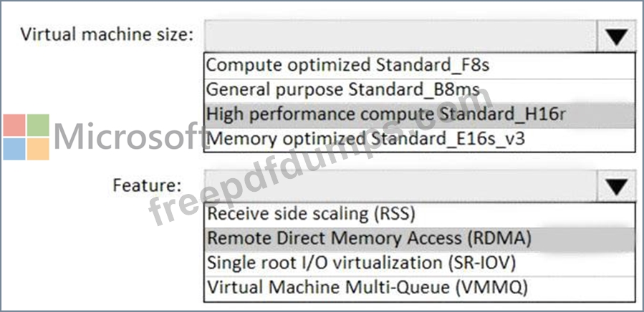Click the green square of Microsoft logo

coord(38,125)
